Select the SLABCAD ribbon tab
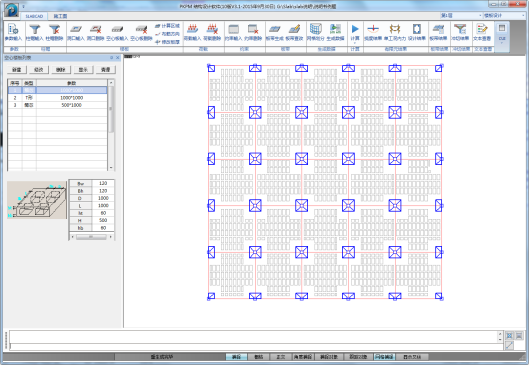This screenshot has width=530, height=365. 34,16
